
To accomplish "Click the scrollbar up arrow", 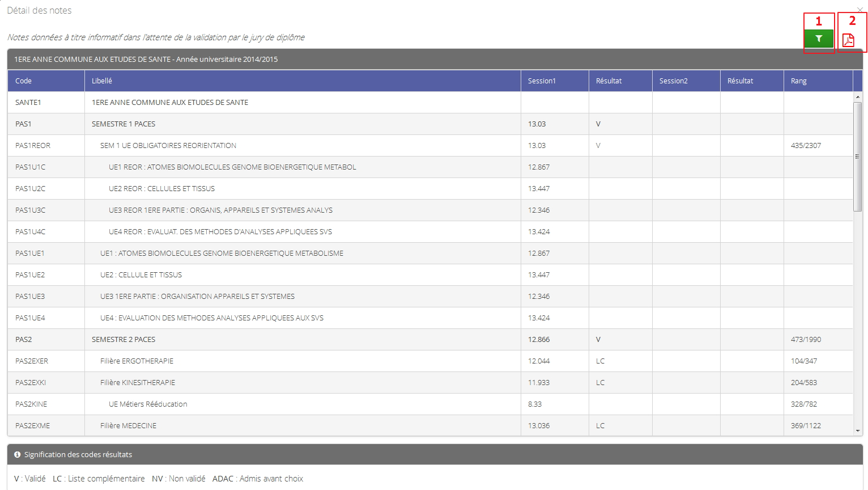I will click(x=858, y=98).
